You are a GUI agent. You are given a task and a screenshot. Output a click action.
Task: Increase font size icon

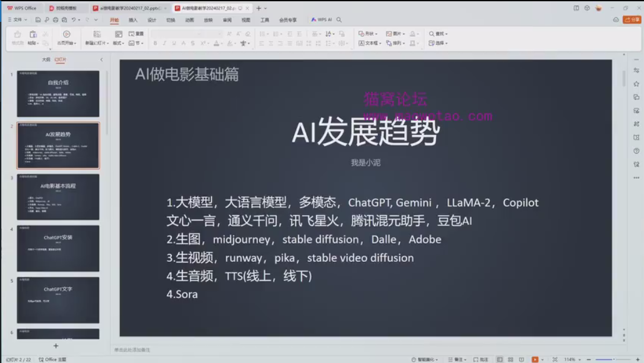click(229, 34)
